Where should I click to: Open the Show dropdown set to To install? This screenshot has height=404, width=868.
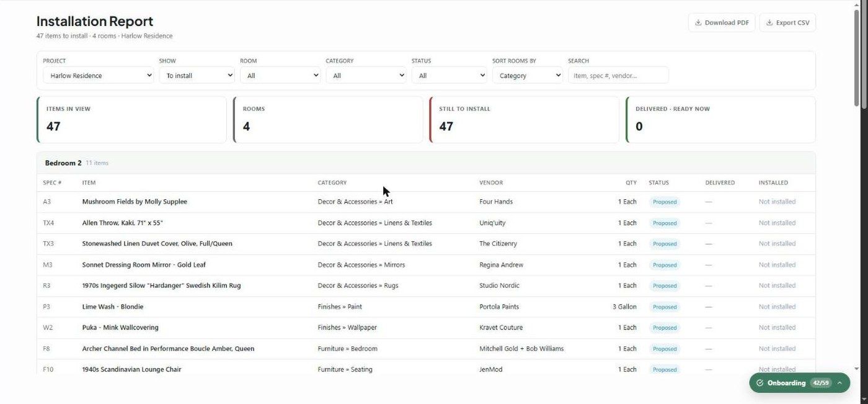coord(197,76)
